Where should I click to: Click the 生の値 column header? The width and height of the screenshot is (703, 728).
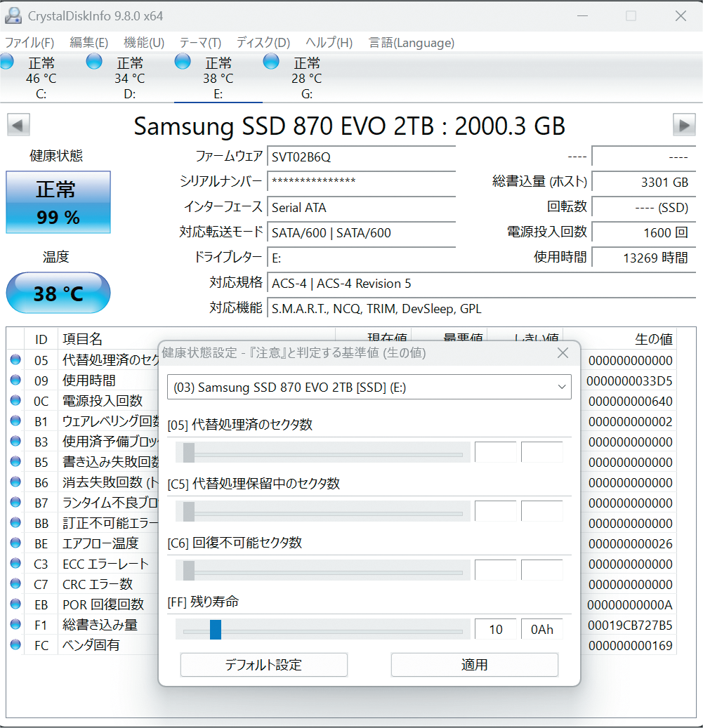[654, 339]
